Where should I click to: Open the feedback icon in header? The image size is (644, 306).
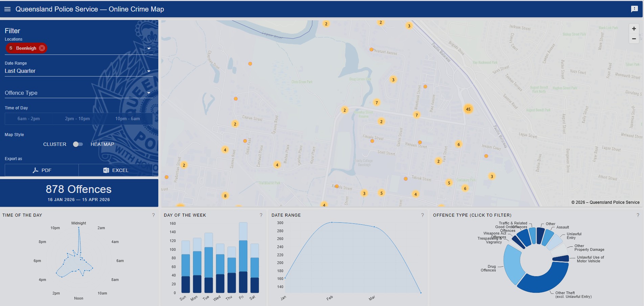tap(635, 9)
